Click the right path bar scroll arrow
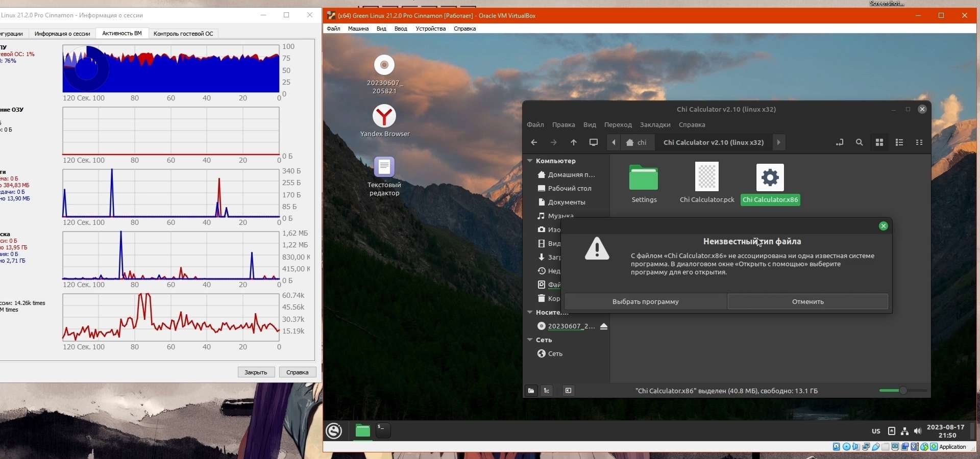980x459 pixels. [x=779, y=143]
